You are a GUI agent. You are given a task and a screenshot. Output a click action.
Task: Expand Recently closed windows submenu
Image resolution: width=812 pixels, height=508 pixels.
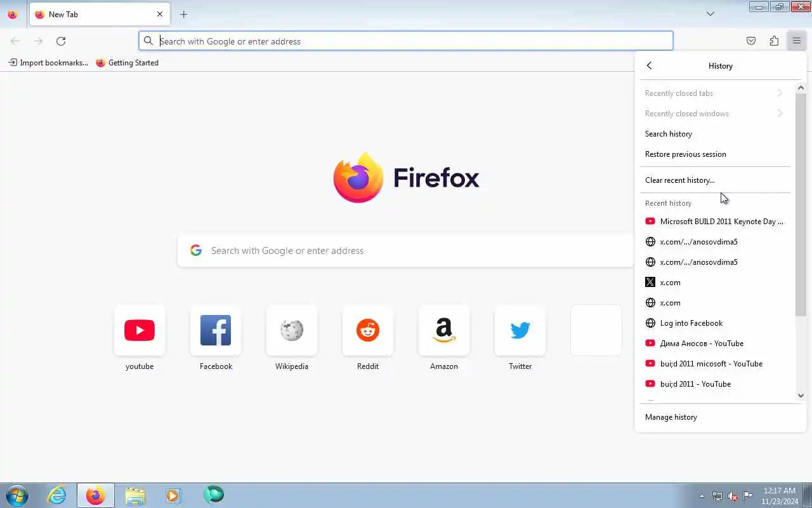click(x=714, y=114)
